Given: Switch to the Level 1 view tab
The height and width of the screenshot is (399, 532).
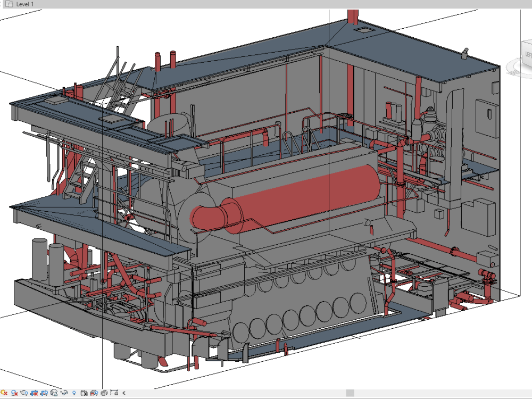Looking at the screenshot, I should point(24,4).
